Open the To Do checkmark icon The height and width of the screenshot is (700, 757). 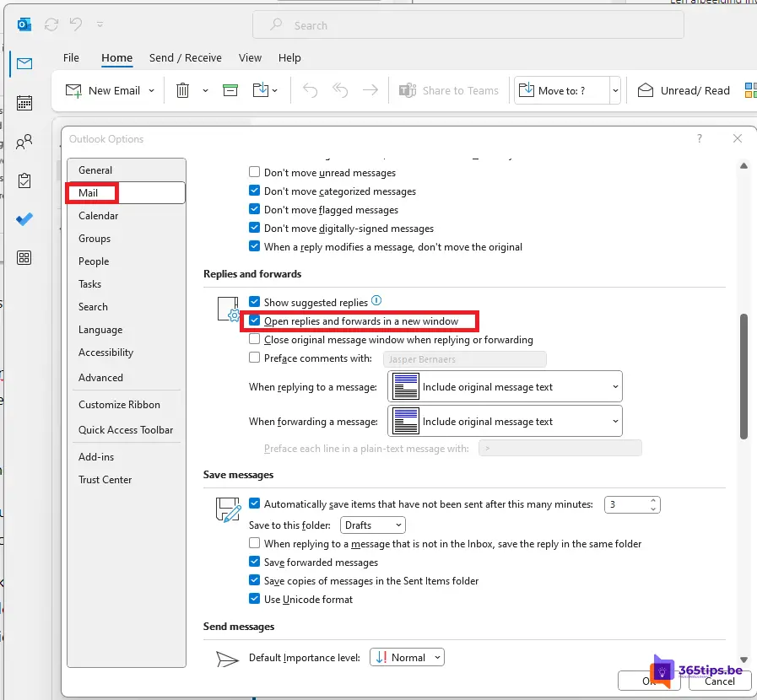(24, 219)
